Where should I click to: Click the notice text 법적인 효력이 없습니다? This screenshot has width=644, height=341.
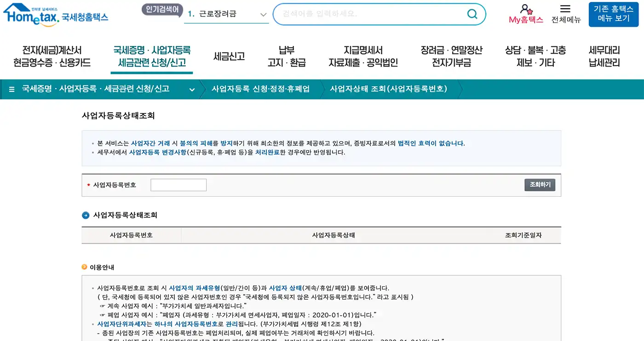coord(431,143)
